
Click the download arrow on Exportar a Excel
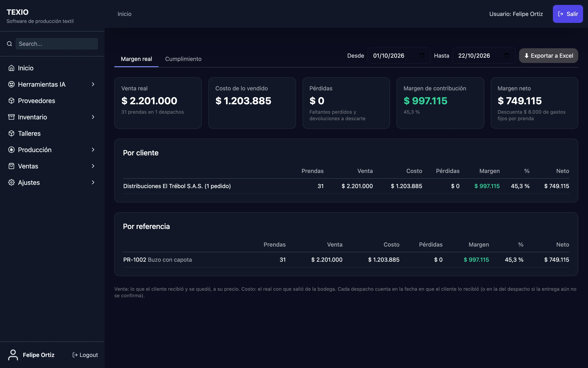[527, 56]
